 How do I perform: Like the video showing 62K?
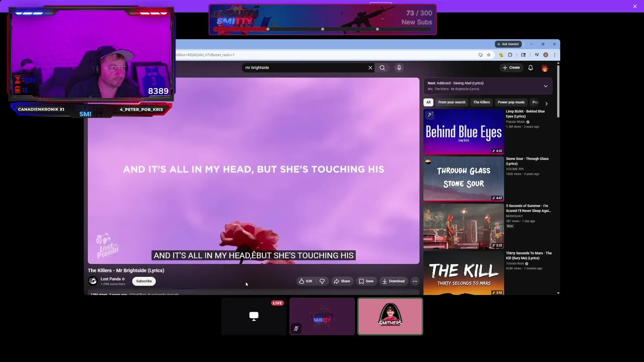pos(305,281)
